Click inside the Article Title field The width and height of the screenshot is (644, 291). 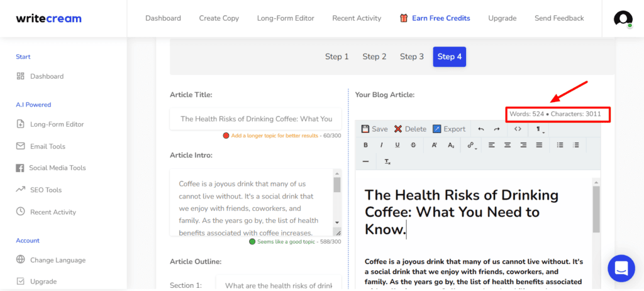coord(255,119)
